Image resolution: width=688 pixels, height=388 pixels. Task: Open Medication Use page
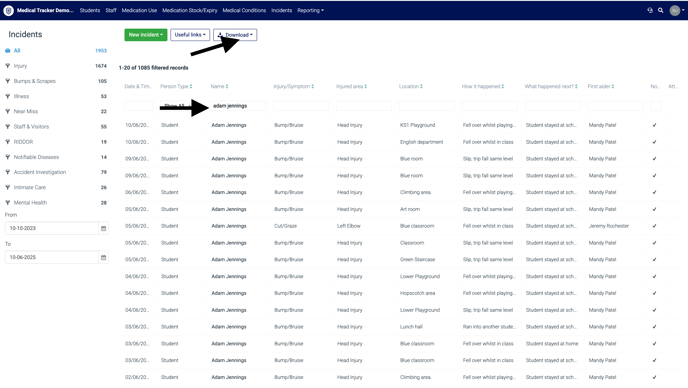pyautogui.click(x=139, y=11)
